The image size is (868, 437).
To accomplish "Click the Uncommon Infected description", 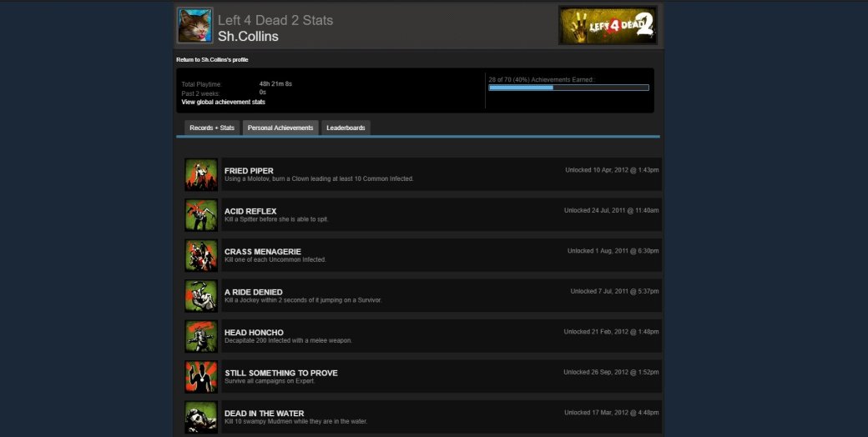I will click(x=275, y=260).
